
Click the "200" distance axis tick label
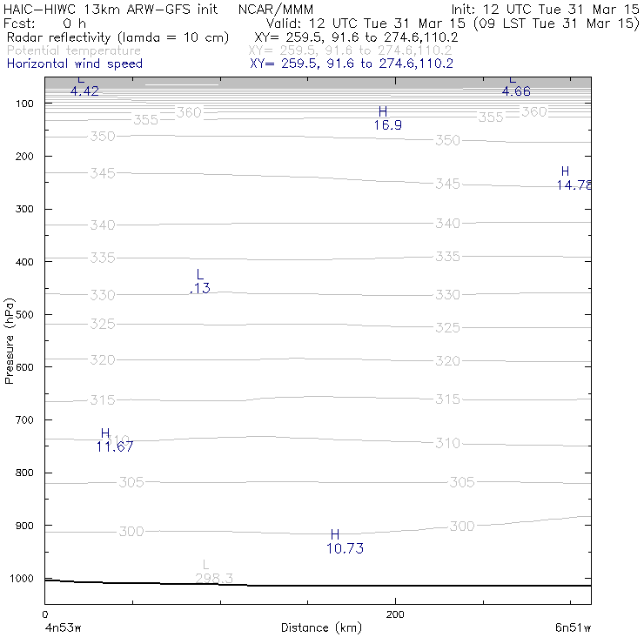[x=395, y=614]
